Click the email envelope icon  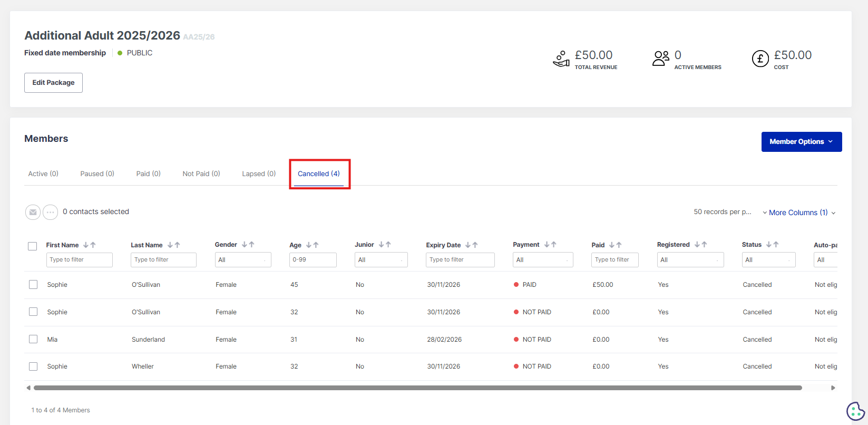(x=33, y=212)
